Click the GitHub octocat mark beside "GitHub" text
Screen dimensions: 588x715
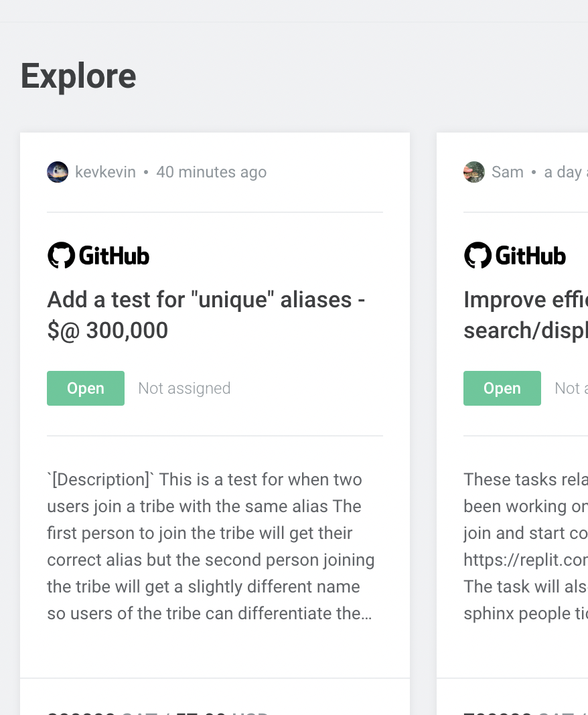coord(61,255)
